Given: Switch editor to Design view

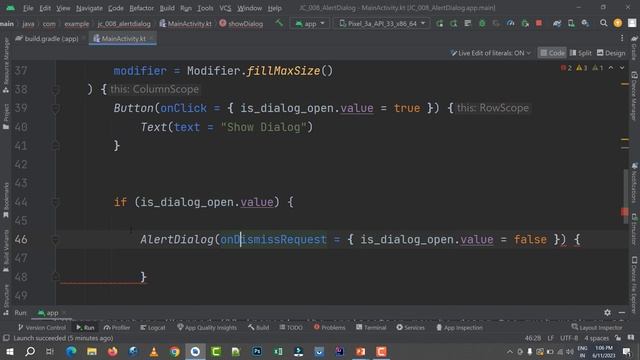Looking at the screenshot, I should (x=611, y=53).
